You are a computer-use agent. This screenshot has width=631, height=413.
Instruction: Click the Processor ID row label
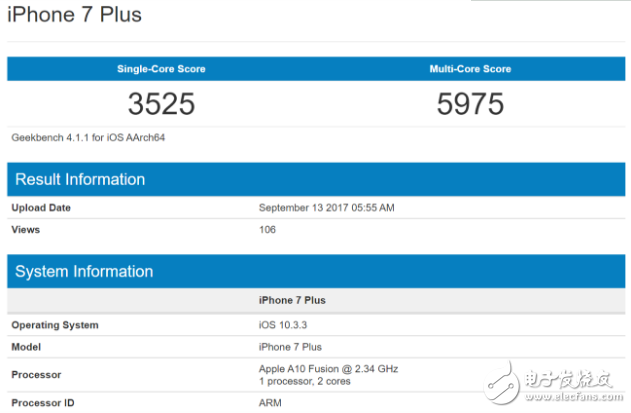45,402
